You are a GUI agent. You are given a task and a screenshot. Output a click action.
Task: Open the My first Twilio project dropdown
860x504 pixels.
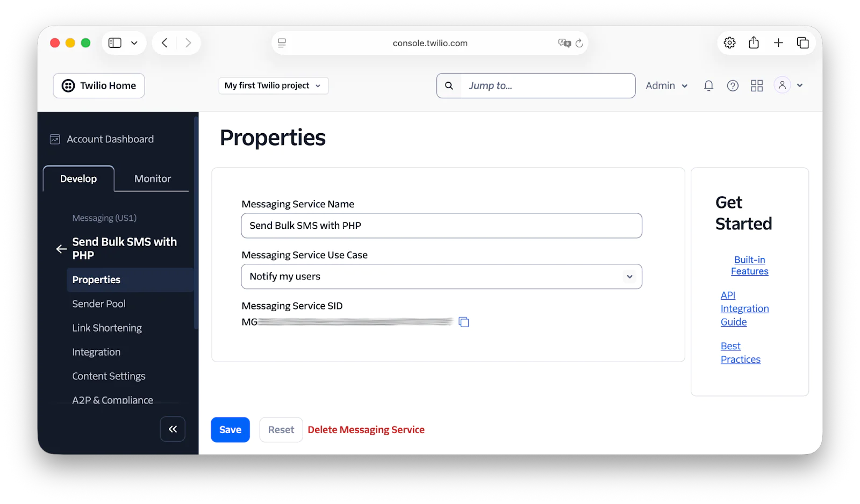pyautogui.click(x=273, y=85)
